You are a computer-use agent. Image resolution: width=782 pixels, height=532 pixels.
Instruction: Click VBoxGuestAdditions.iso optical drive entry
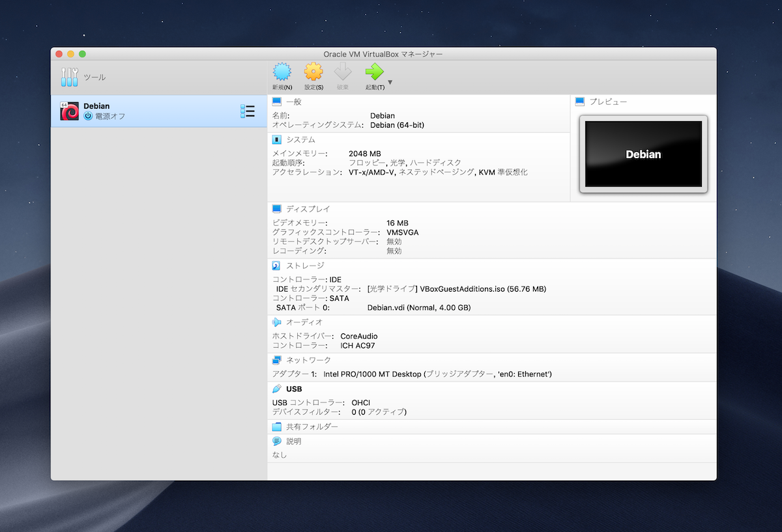(457, 289)
